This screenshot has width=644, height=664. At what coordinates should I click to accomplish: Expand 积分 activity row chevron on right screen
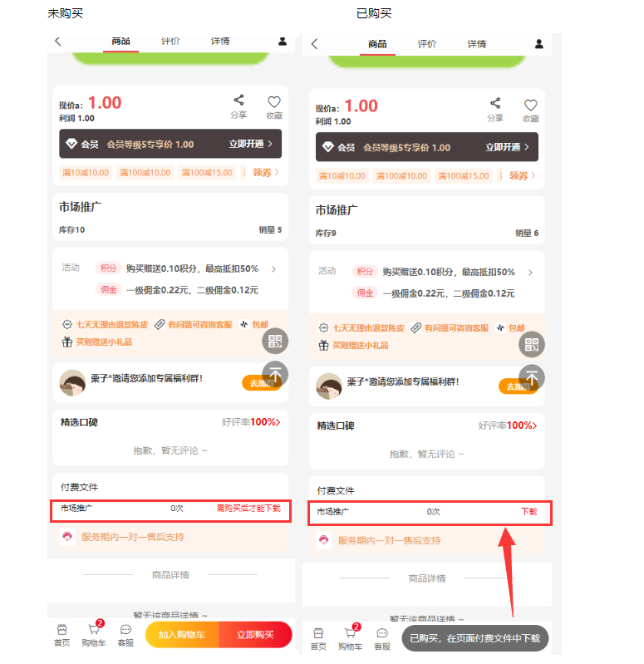tap(530, 273)
